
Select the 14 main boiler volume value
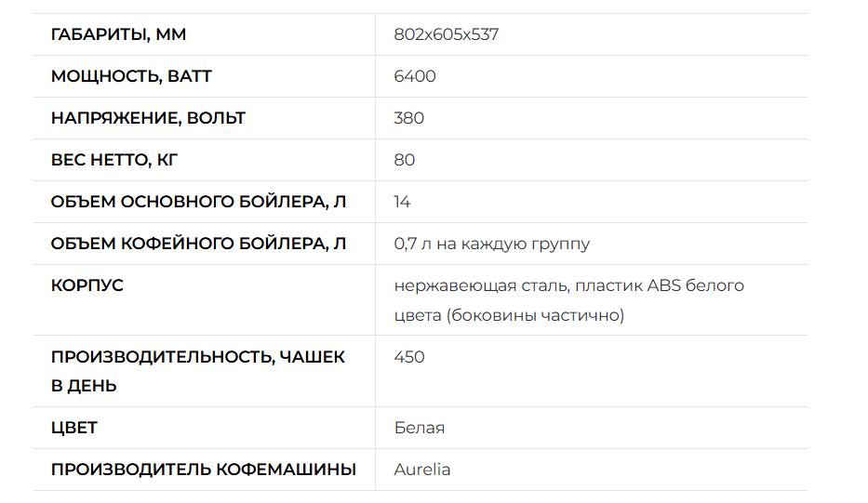click(x=402, y=202)
